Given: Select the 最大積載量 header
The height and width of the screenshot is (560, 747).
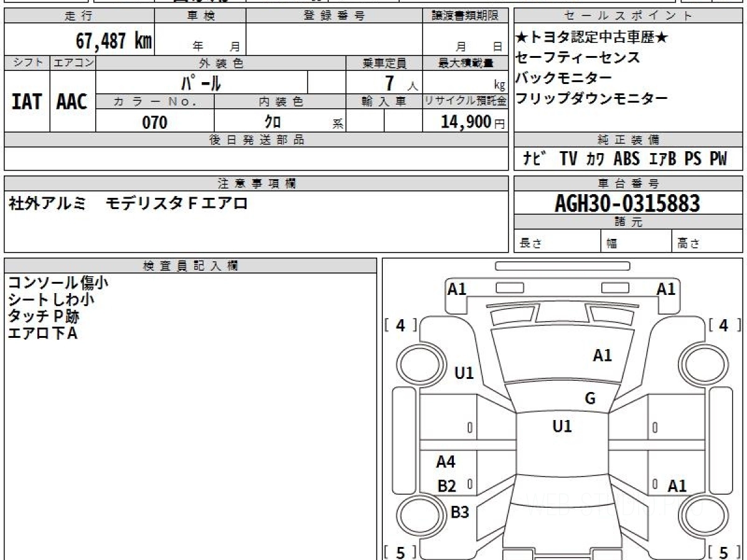Looking at the screenshot, I should [x=466, y=63].
